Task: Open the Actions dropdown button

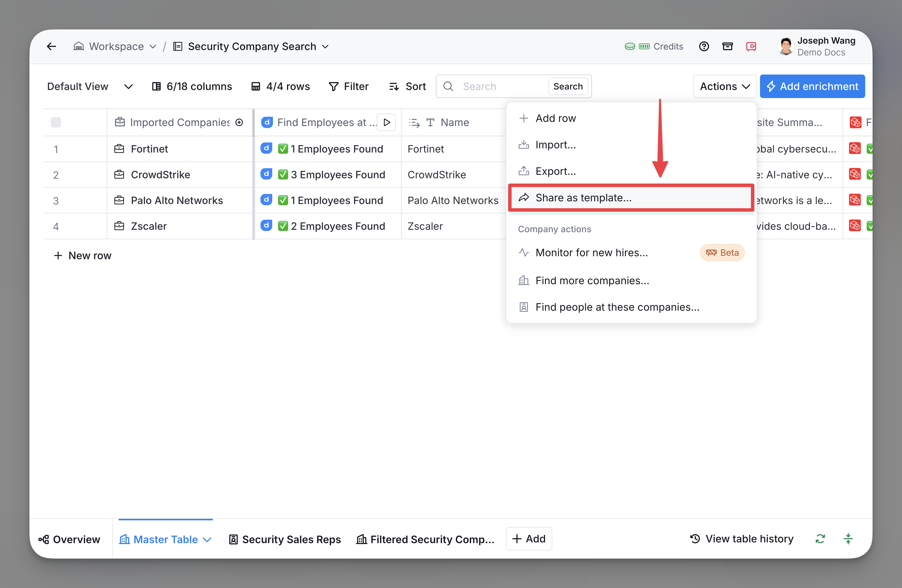Action: (725, 86)
